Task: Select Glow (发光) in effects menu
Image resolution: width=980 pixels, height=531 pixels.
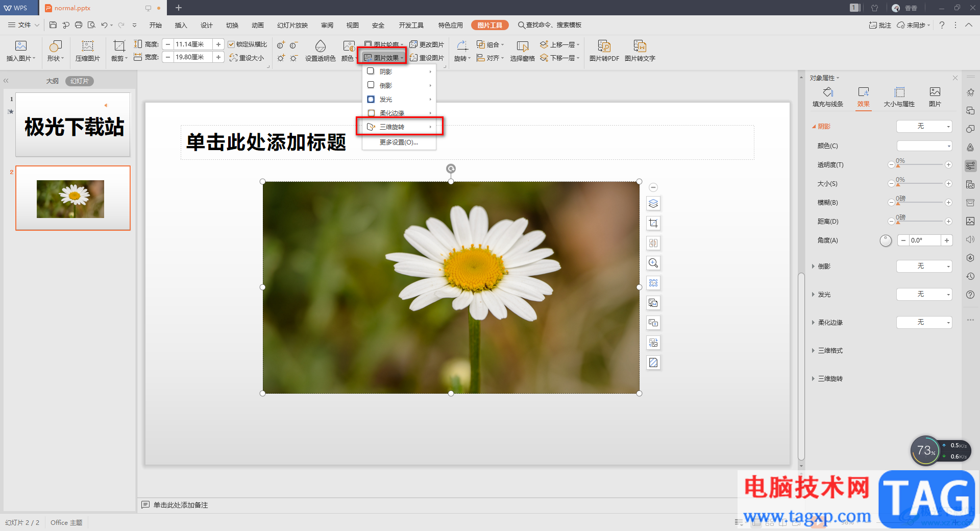Action: click(x=399, y=99)
